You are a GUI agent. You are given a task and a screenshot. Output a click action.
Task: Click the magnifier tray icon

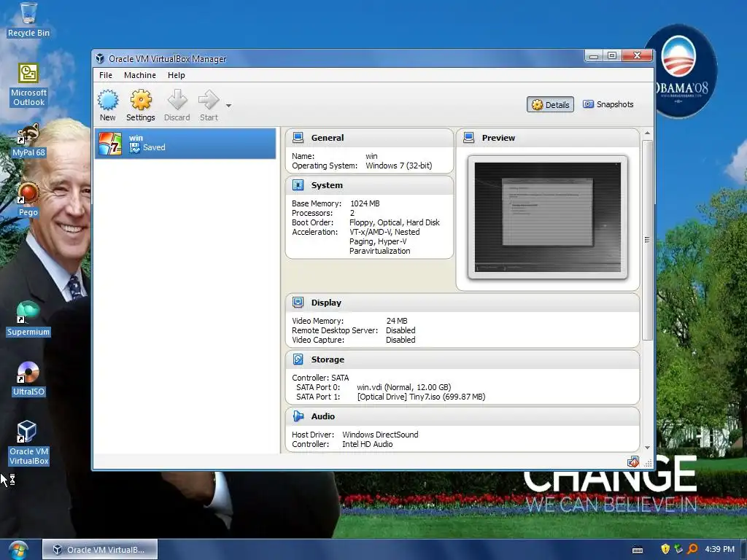692,549
